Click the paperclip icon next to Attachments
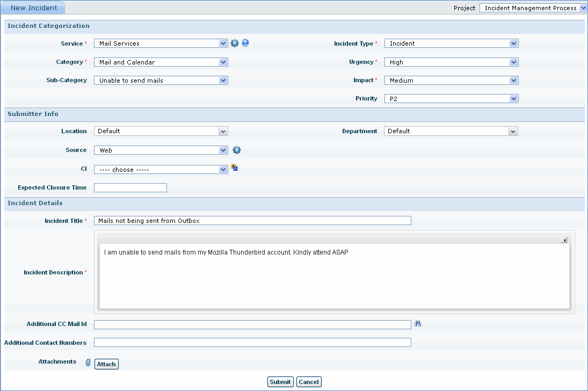Screen dimensions: 588x391 [88, 363]
